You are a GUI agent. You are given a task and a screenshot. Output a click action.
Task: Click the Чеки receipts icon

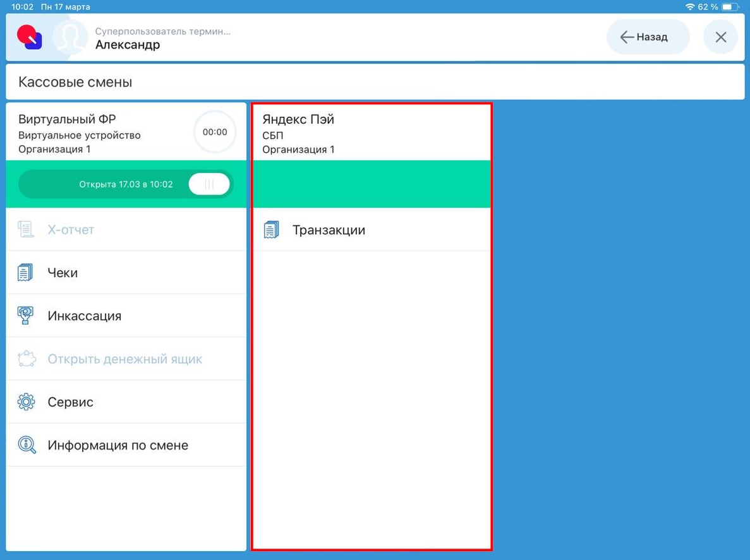click(x=25, y=272)
